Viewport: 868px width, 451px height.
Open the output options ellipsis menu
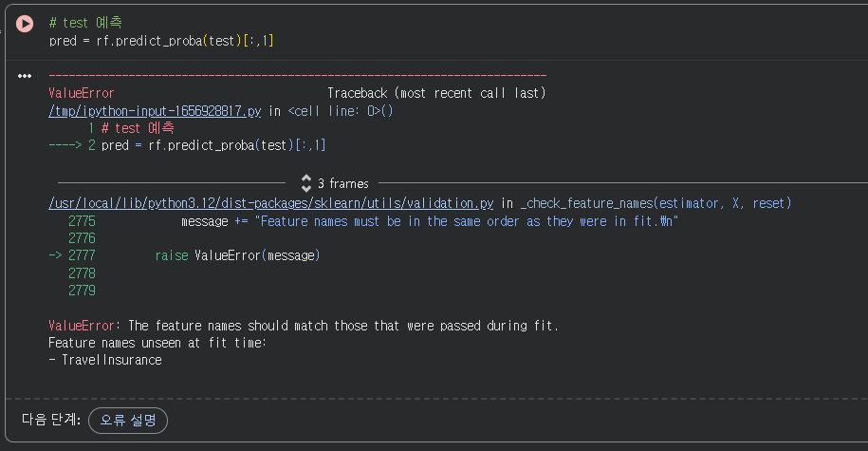coord(25,76)
